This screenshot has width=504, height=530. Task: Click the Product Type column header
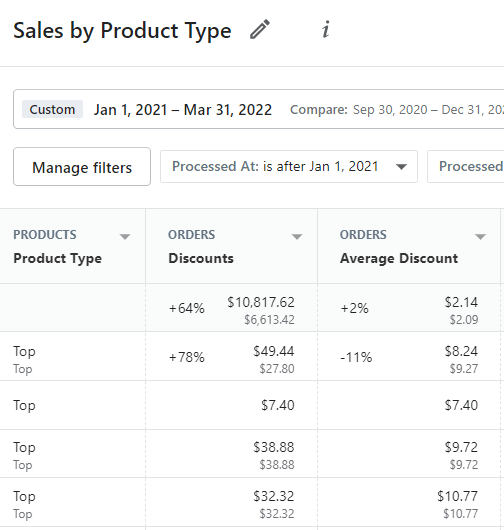(x=57, y=258)
